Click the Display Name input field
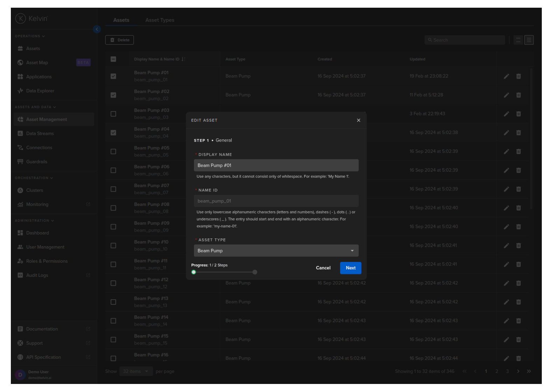The width and height of the screenshot is (553, 392). [x=276, y=166]
